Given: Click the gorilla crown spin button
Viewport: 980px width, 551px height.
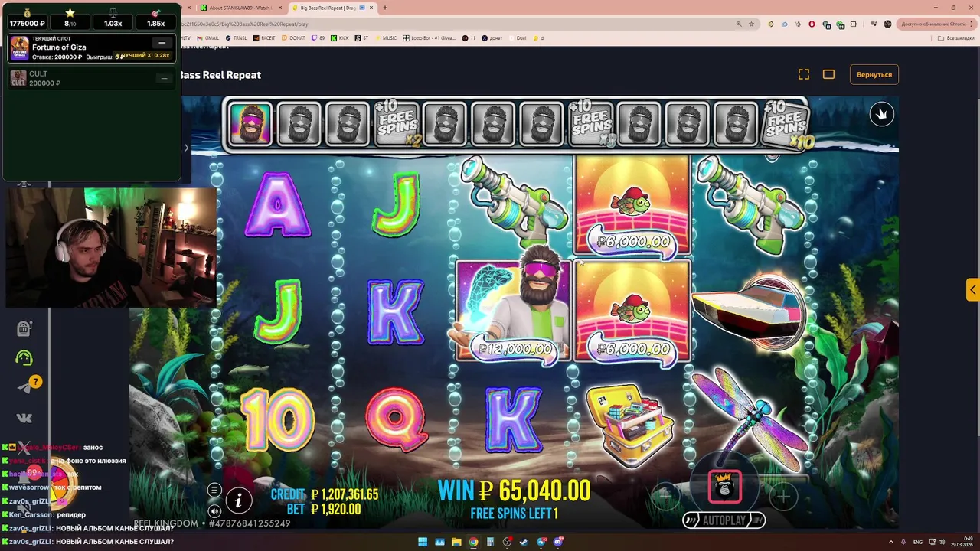Looking at the screenshot, I should coord(724,487).
